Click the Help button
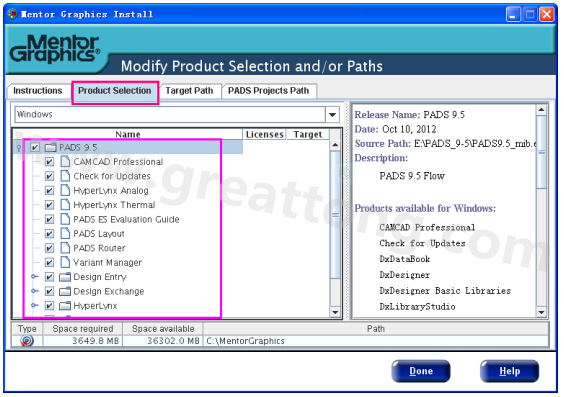 pyautogui.click(x=509, y=371)
